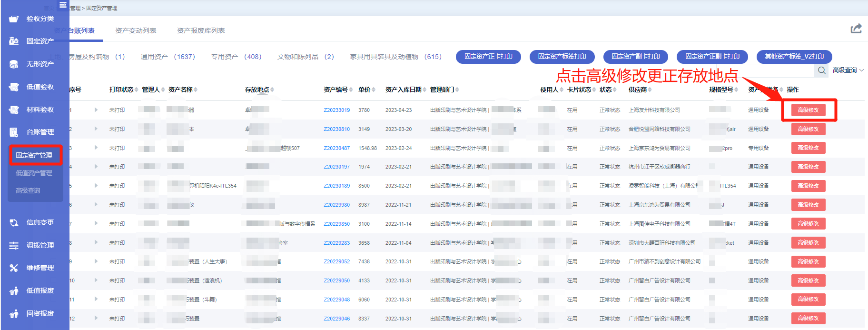The image size is (868, 330).
Task: Click the 固定资产正副卡打印 button
Action: (712, 57)
